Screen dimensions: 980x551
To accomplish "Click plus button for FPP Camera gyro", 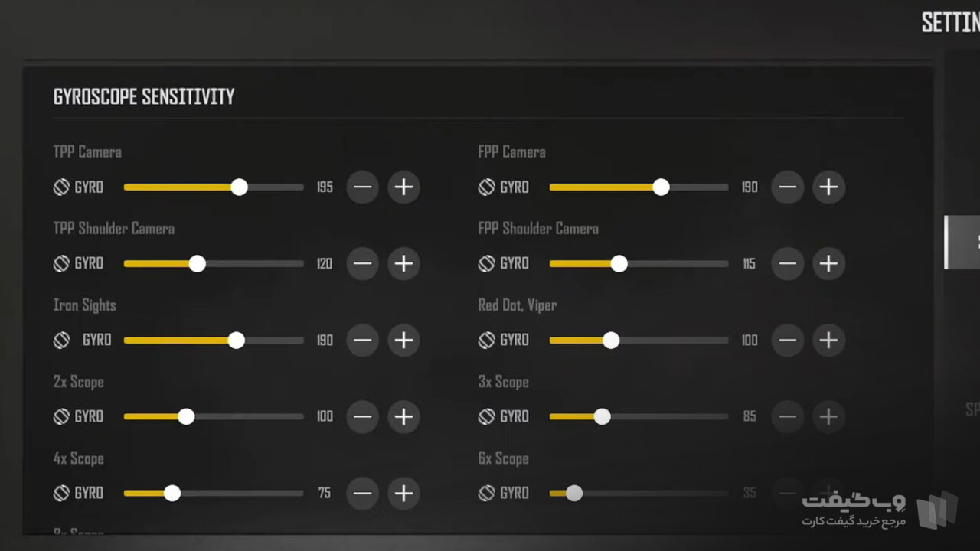I will 828,187.
